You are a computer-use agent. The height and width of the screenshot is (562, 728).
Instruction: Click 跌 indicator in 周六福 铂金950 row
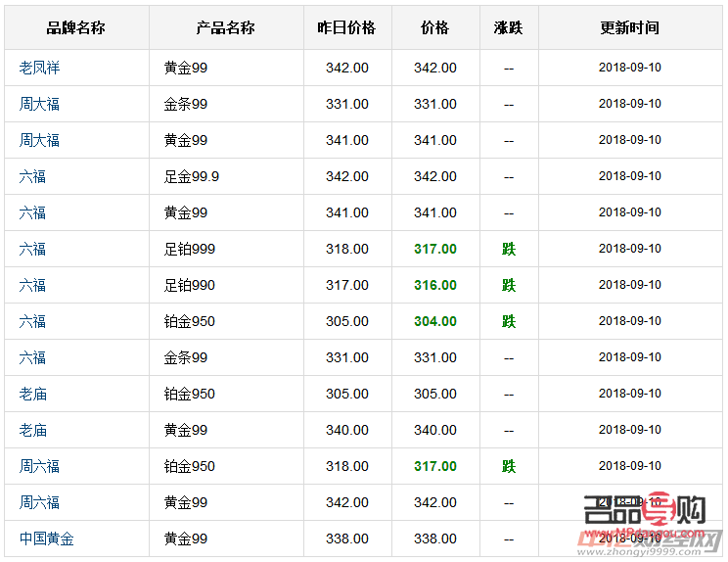[509, 466]
